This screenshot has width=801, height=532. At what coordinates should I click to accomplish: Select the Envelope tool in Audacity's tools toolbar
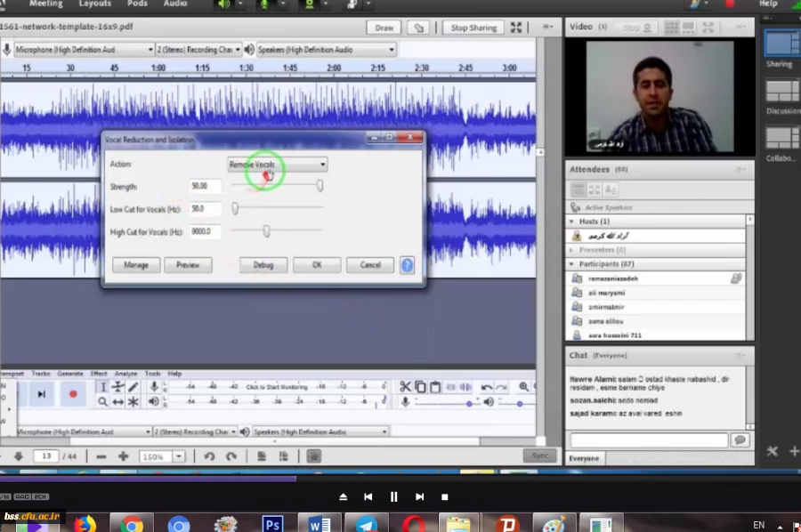(118, 387)
